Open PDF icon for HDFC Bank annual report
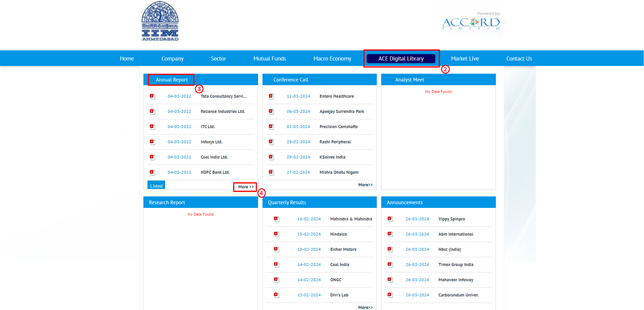Viewport: 644px width, 310px height. click(152, 172)
